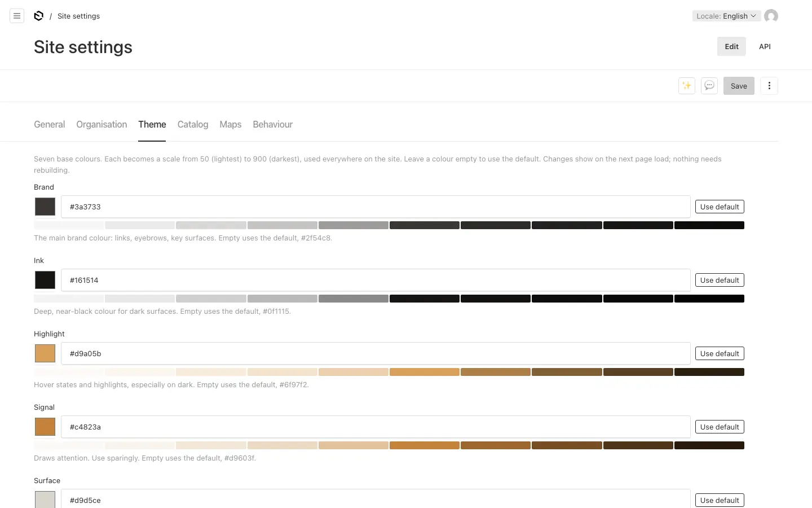Reset Signal colour with Use default
This screenshot has width=812, height=508.
point(720,427)
